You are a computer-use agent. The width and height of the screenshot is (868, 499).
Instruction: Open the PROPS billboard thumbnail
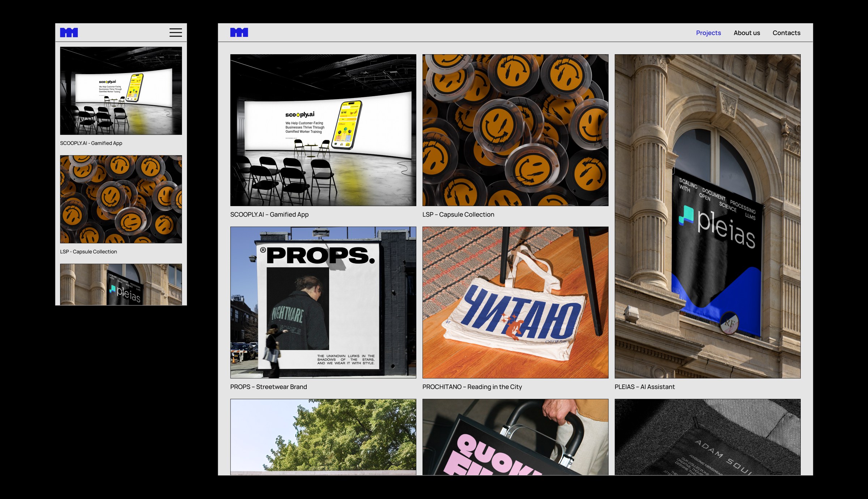tap(323, 302)
